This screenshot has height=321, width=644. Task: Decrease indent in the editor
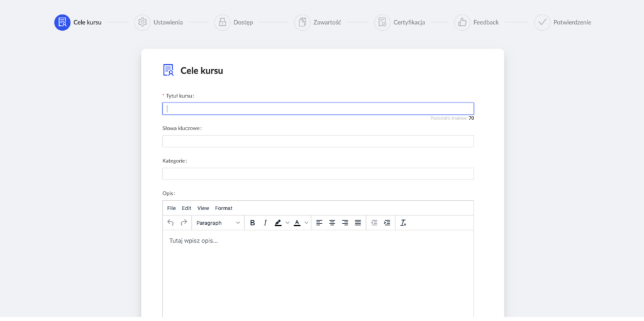pos(374,223)
